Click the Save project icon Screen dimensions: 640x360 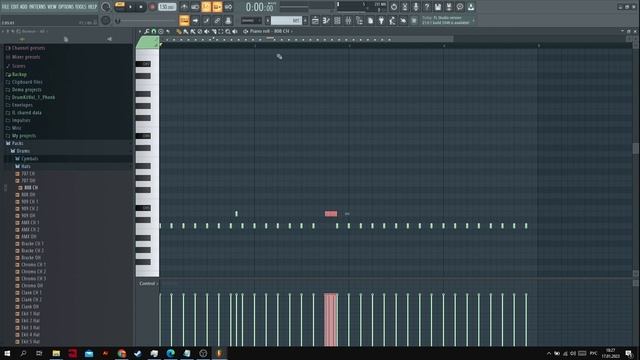pyautogui.click(x=438, y=7)
